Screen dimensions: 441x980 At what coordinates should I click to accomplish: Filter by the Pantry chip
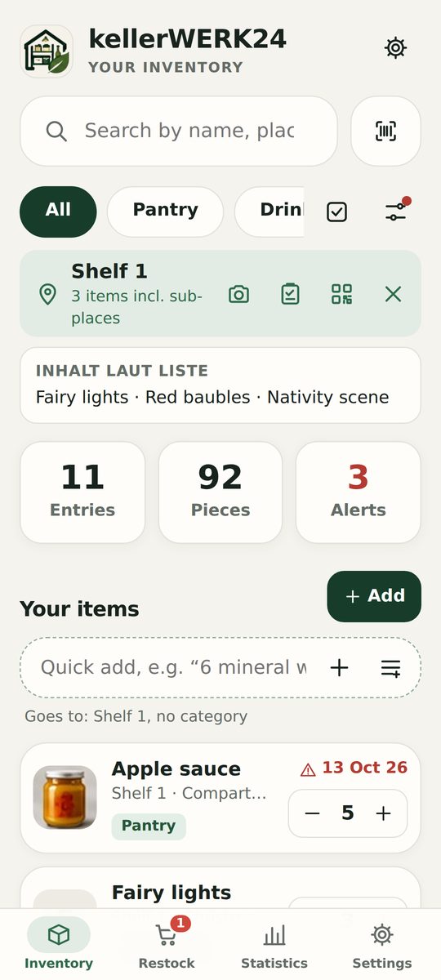coord(165,212)
